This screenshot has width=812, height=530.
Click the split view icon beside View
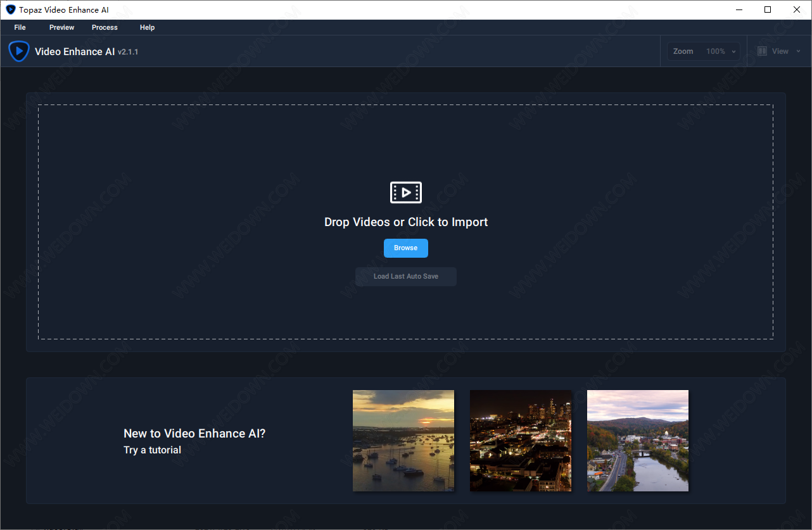762,51
